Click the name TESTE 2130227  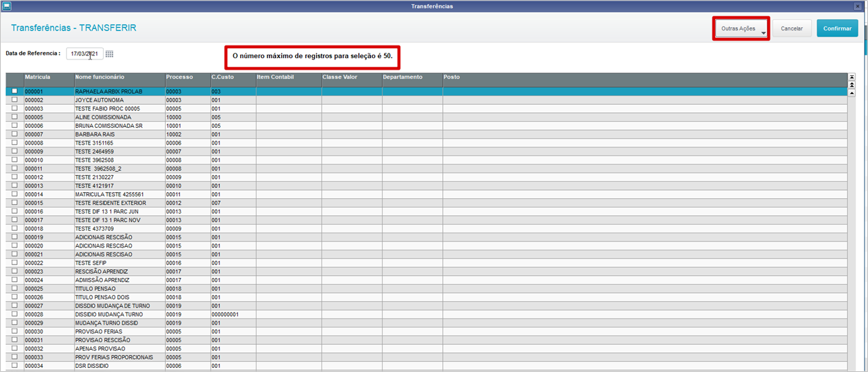click(x=94, y=177)
